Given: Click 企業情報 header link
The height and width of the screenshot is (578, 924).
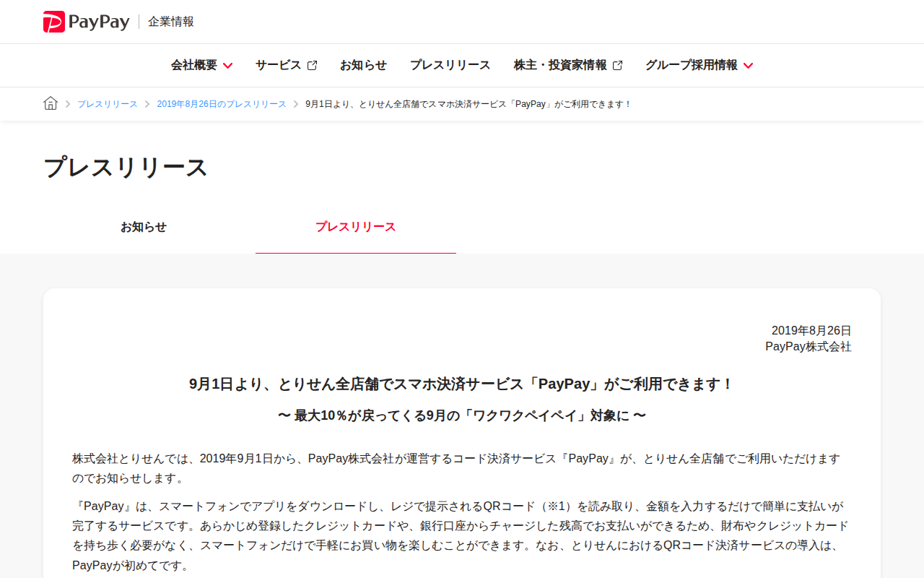Looking at the screenshot, I should (171, 22).
